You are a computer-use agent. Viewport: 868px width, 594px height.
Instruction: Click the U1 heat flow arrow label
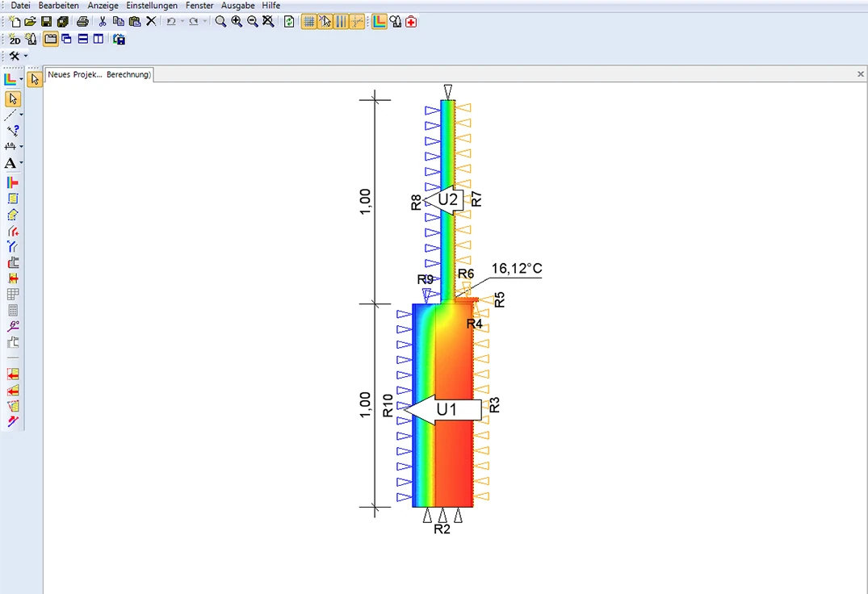click(x=446, y=410)
